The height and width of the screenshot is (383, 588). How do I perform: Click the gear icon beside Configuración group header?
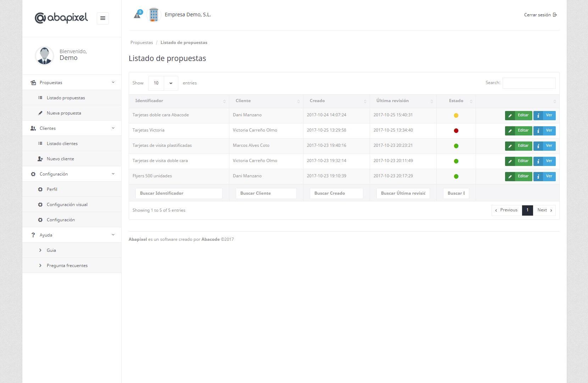(33, 174)
